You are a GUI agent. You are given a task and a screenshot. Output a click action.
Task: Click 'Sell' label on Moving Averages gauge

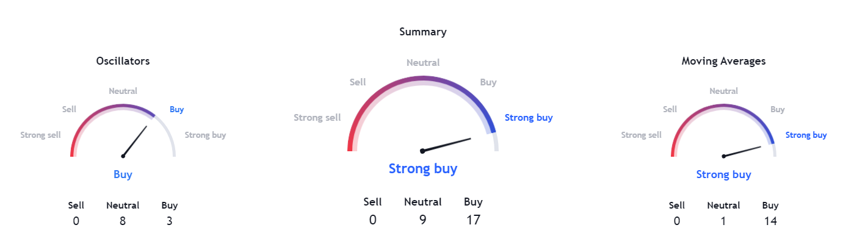pos(670,110)
